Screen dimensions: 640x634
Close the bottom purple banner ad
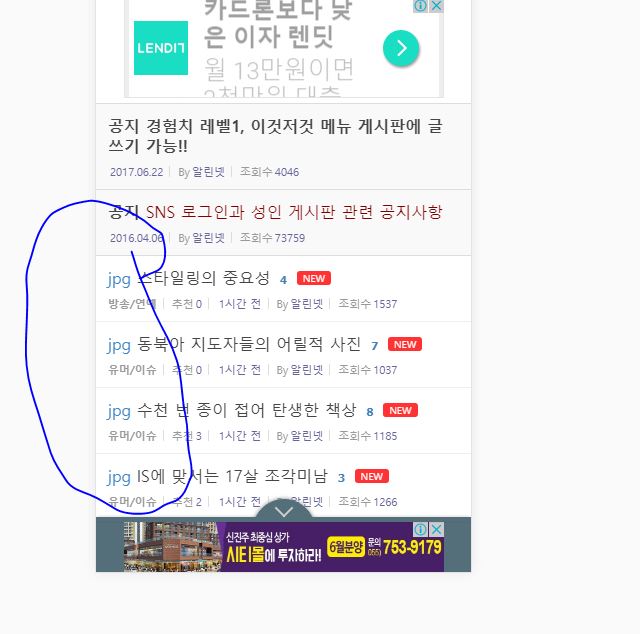436,529
